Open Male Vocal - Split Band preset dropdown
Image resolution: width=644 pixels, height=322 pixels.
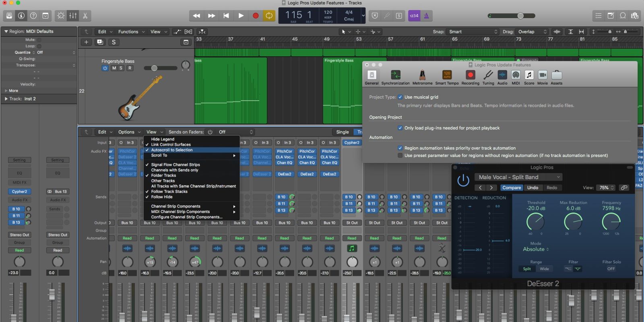(x=519, y=177)
